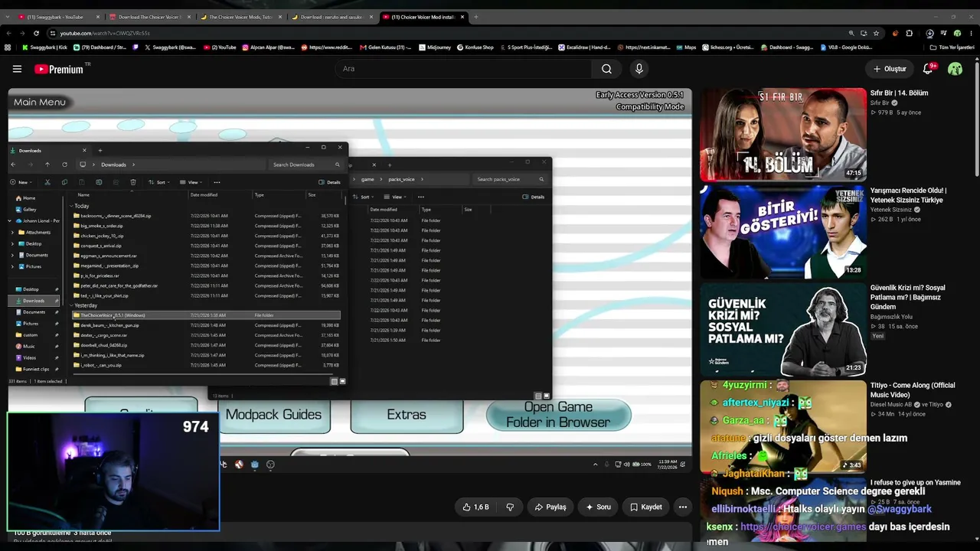980x551 pixels.
Task: Open the browser apps grid icon
Action: click(8, 47)
